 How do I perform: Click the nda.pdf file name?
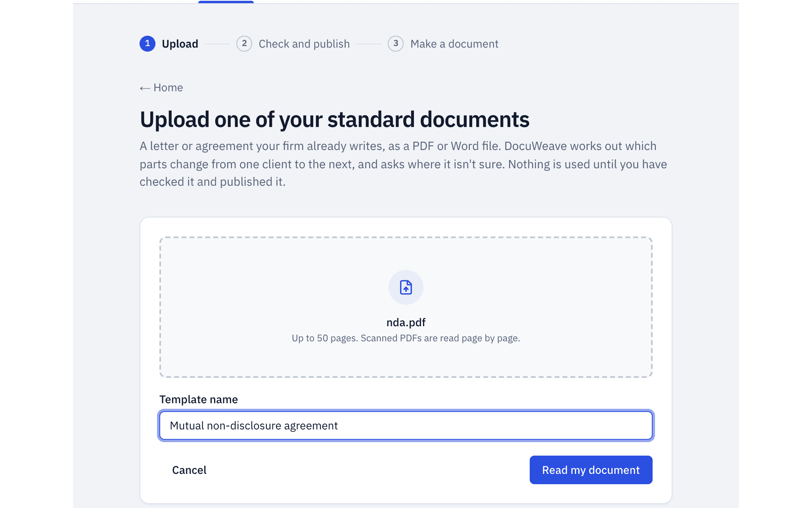406,322
